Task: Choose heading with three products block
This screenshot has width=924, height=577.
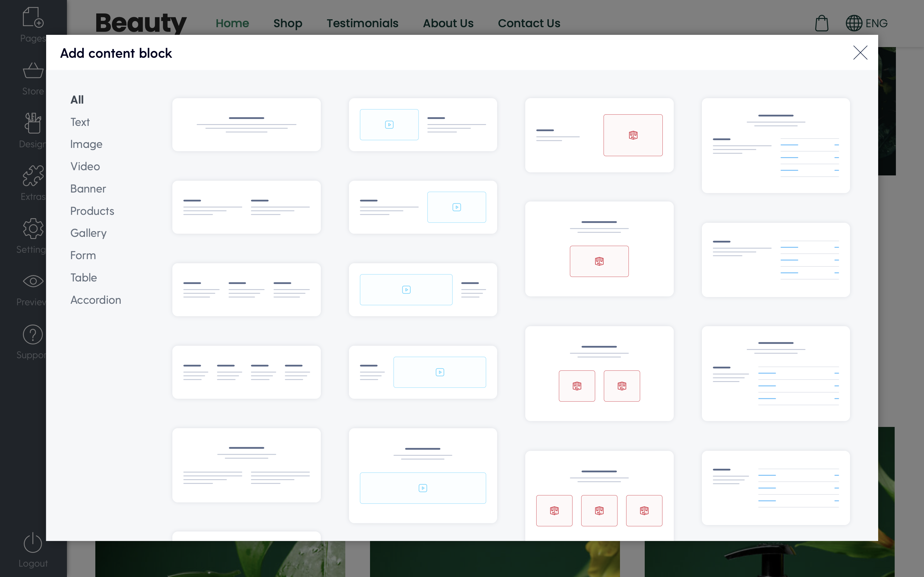Action: coord(599,496)
